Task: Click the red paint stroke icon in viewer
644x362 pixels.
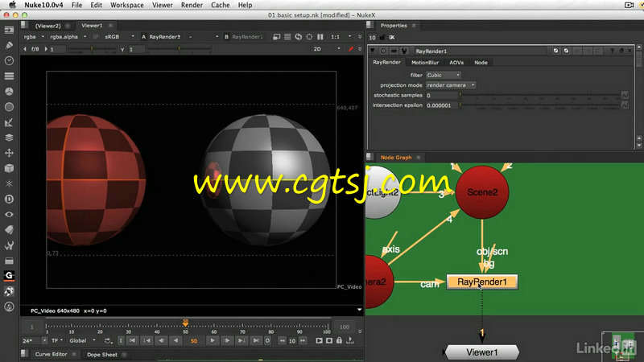Action: point(351,49)
